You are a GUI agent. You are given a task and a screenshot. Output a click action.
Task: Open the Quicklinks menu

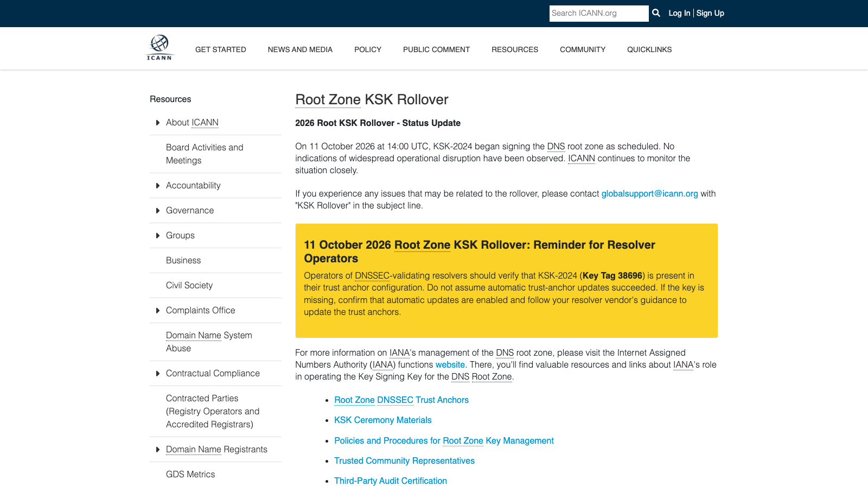pos(649,49)
